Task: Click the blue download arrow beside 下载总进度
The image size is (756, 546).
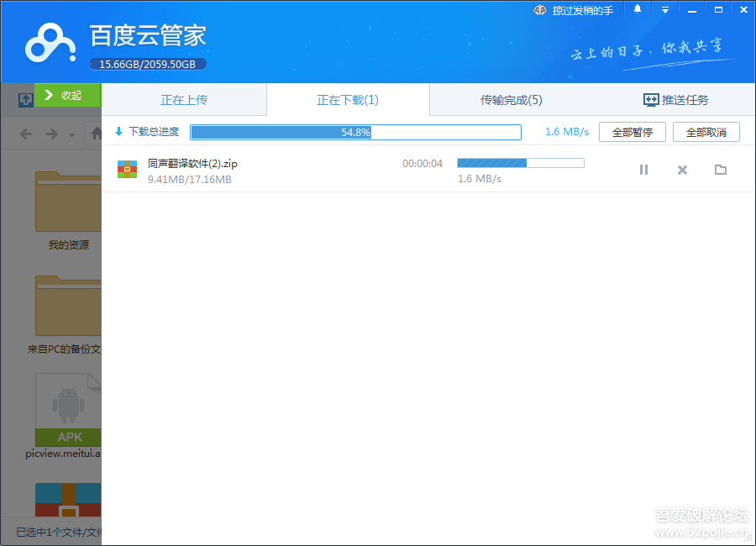Action: tap(118, 132)
